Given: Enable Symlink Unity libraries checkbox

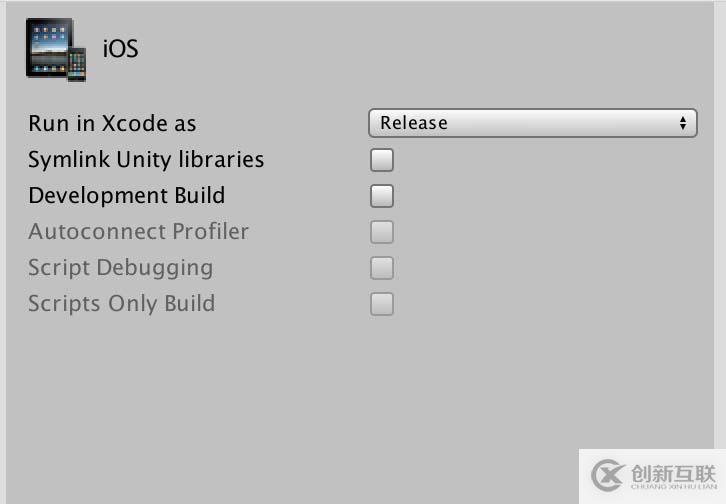Looking at the screenshot, I should click(x=381, y=160).
